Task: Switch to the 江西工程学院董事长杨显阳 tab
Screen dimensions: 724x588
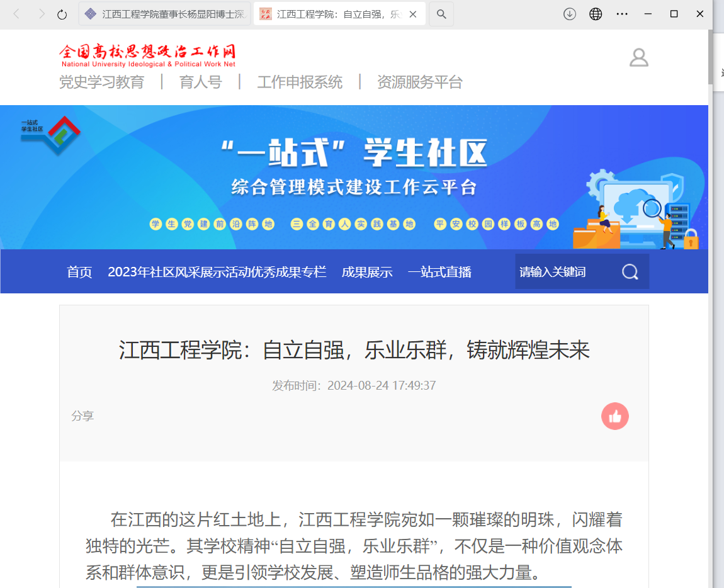Action: (165, 14)
